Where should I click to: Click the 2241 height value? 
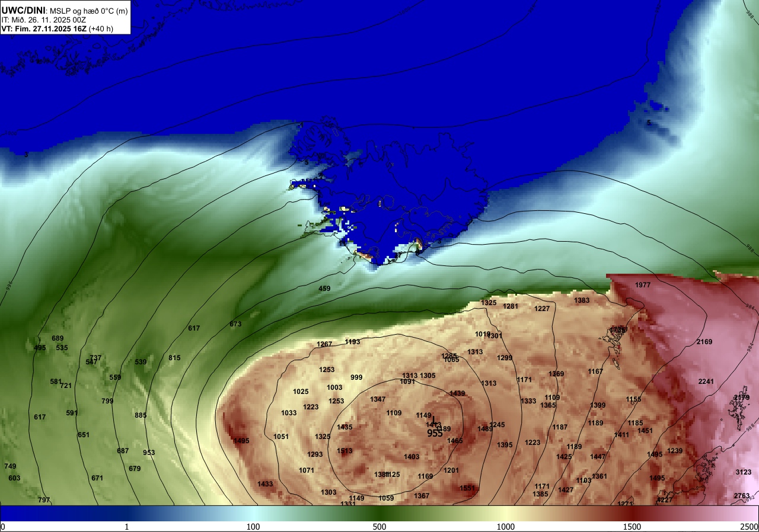tap(706, 381)
